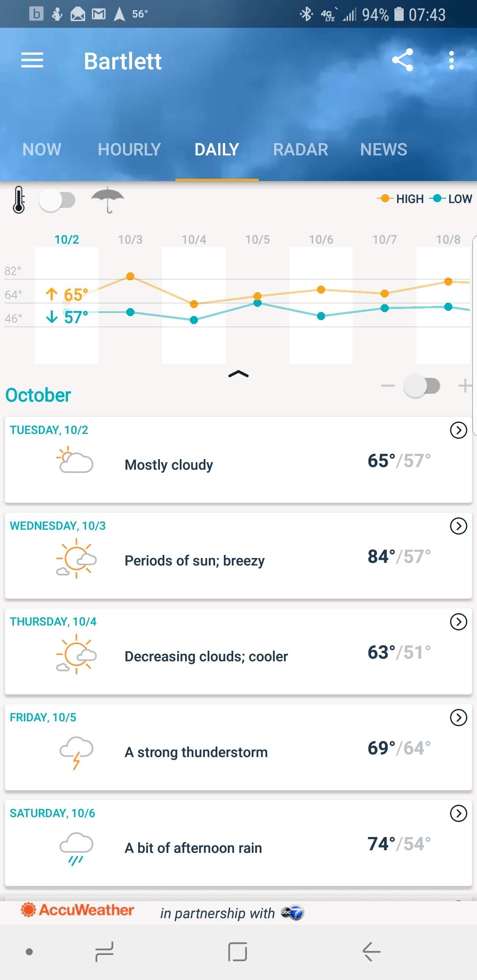Tap the AccuWeather logo link
The image size is (477, 980).
(78, 910)
